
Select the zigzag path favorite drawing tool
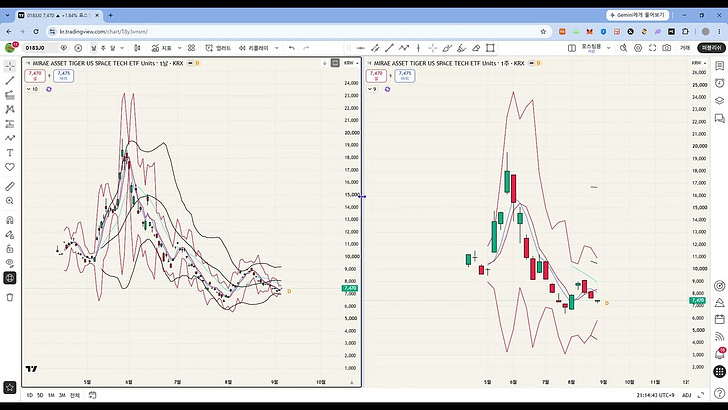(404, 48)
